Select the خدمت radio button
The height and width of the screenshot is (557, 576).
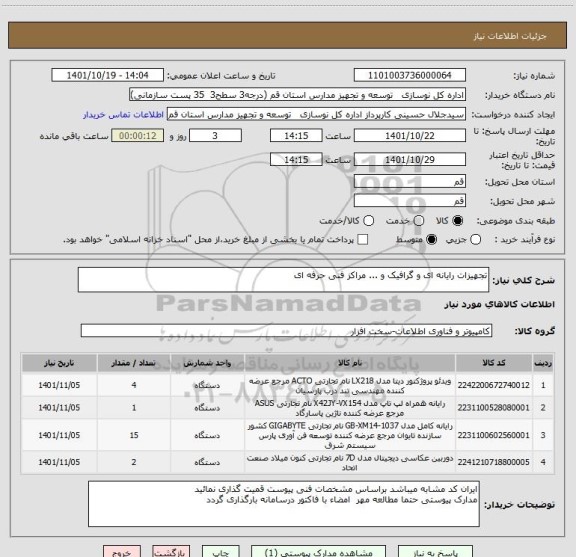coord(419,221)
